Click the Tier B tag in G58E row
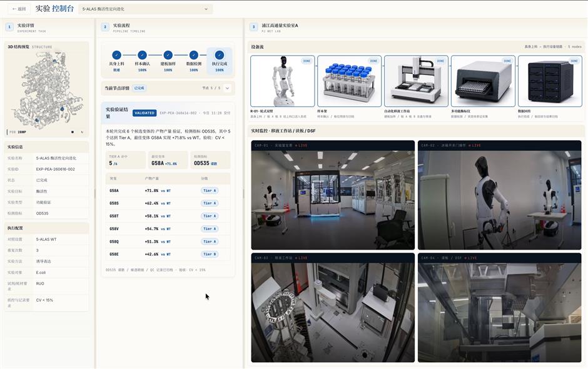The image size is (588, 369). (x=210, y=255)
